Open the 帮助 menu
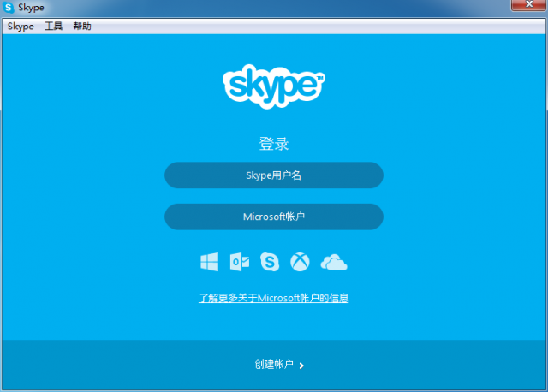The height and width of the screenshot is (392, 548). tap(82, 27)
